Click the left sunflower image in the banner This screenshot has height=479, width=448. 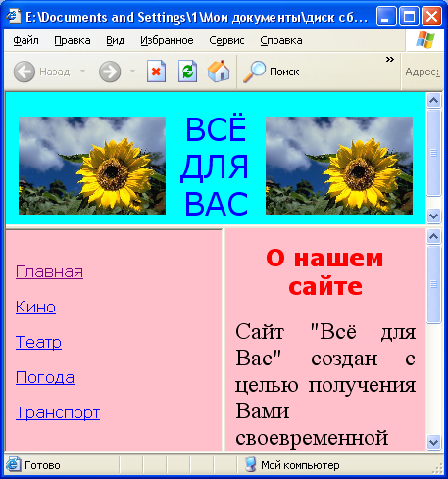click(x=92, y=166)
